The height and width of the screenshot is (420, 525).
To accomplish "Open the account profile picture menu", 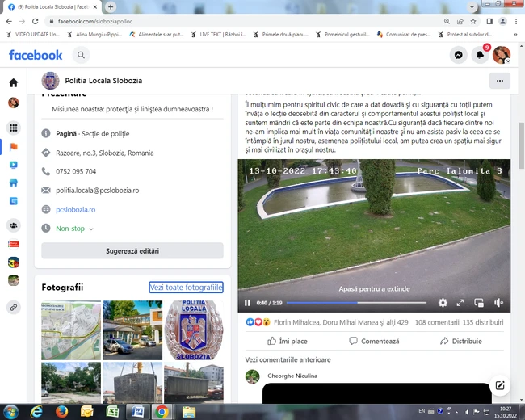I will coord(502,55).
